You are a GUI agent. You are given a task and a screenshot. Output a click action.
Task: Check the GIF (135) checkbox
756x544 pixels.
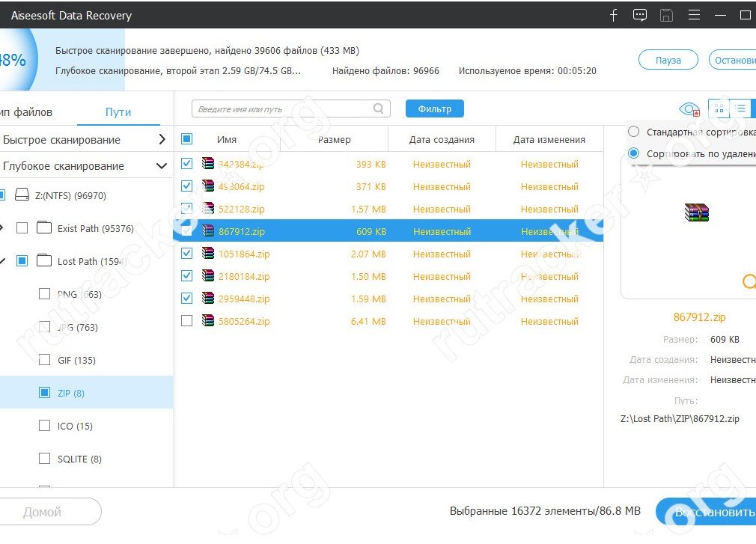coord(44,360)
